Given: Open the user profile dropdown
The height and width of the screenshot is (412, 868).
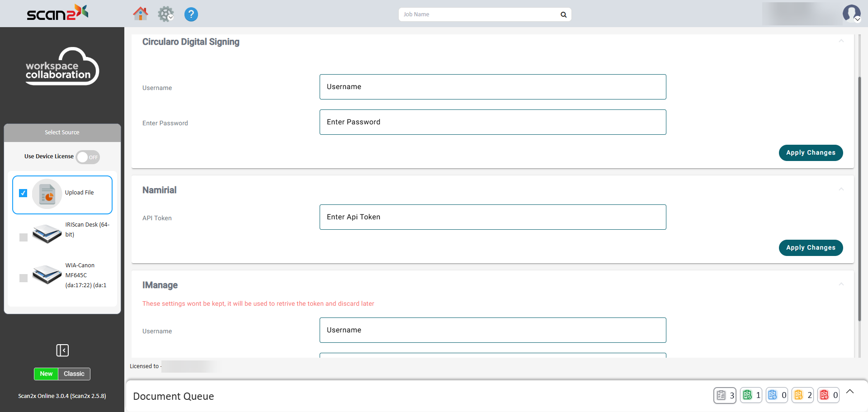Looking at the screenshot, I should 852,14.
